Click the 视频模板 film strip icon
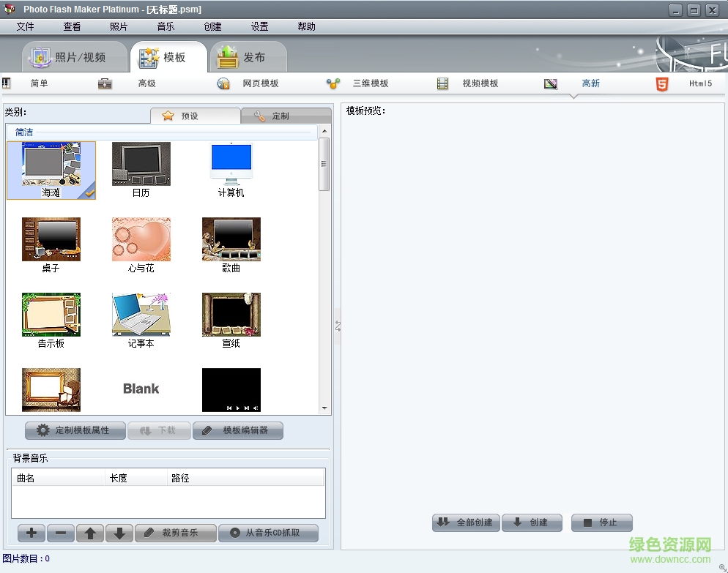 pyautogui.click(x=442, y=83)
